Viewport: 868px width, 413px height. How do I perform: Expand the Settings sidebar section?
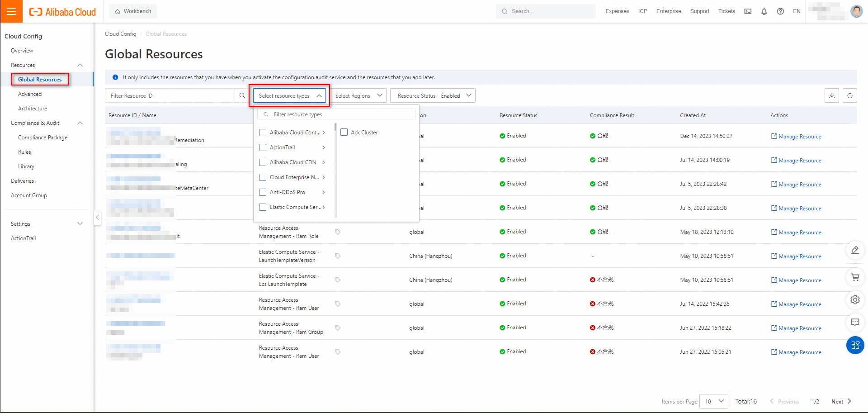pyautogui.click(x=80, y=224)
